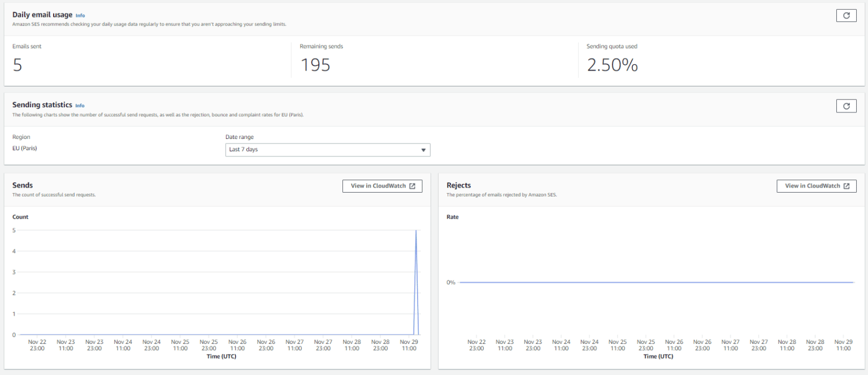The height and width of the screenshot is (375, 868).
Task: Click the Count axis label in Sends chart
Action: click(20, 217)
